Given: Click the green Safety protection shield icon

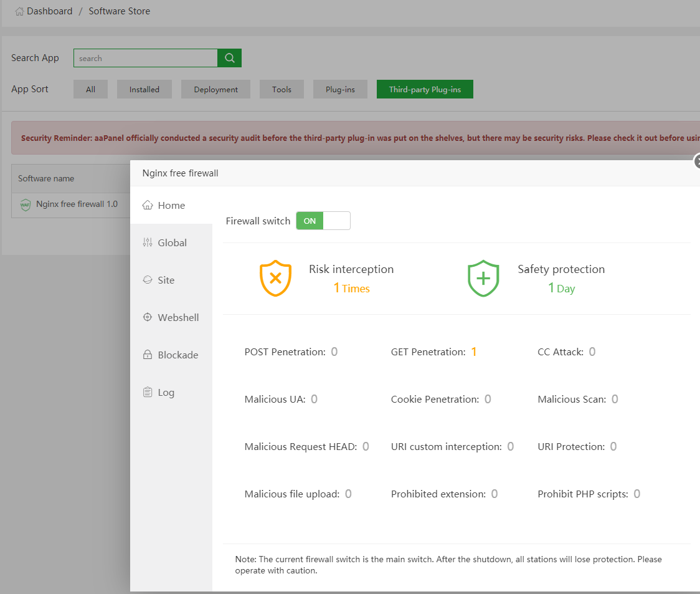Looking at the screenshot, I should 483,278.
